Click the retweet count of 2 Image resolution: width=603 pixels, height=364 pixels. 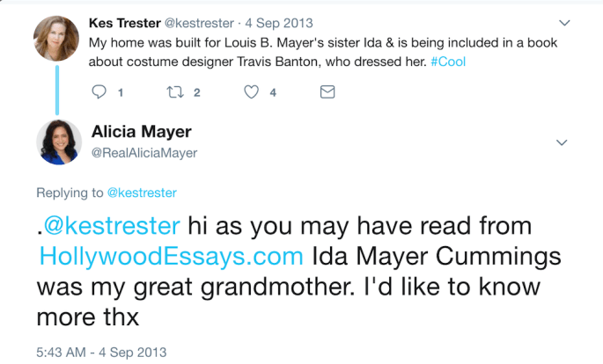197,91
